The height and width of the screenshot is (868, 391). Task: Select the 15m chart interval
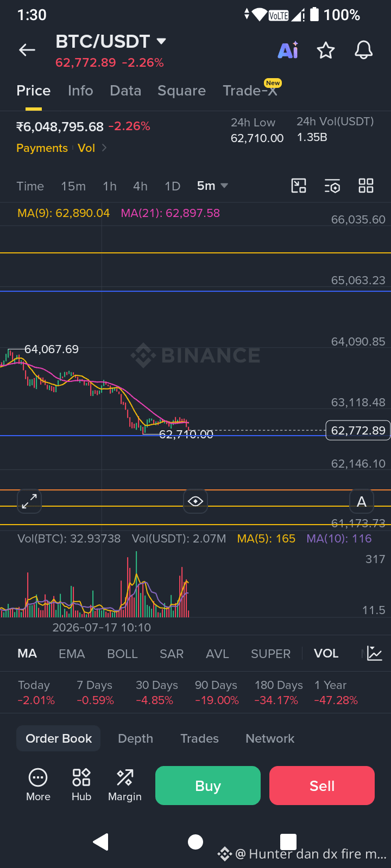click(x=73, y=186)
